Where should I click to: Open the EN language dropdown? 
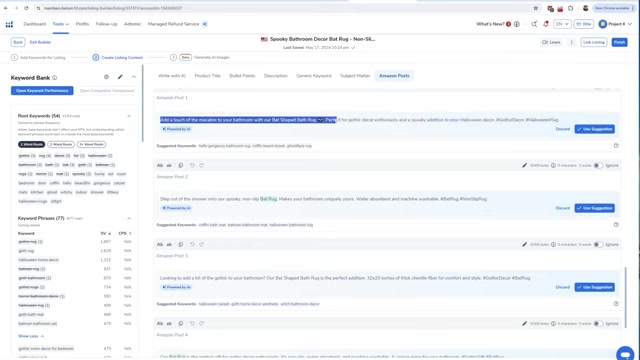click(x=562, y=24)
